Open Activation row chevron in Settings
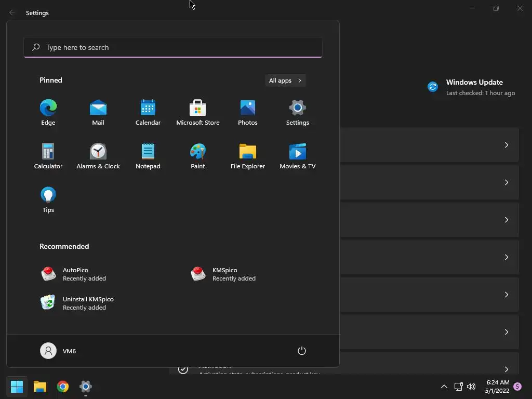 [506, 369]
